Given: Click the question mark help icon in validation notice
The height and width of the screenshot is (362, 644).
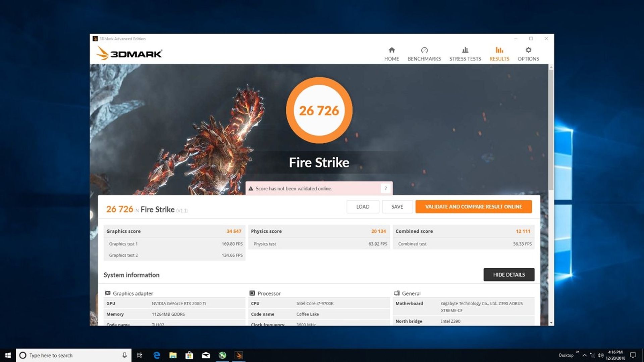Looking at the screenshot, I should pos(386,188).
